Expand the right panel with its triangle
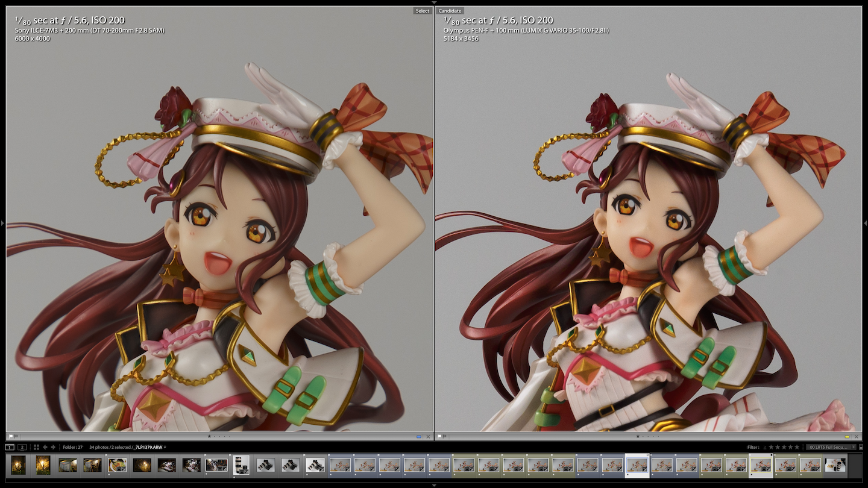The height and width of the screenshot is (488, 868). (866, 223)
